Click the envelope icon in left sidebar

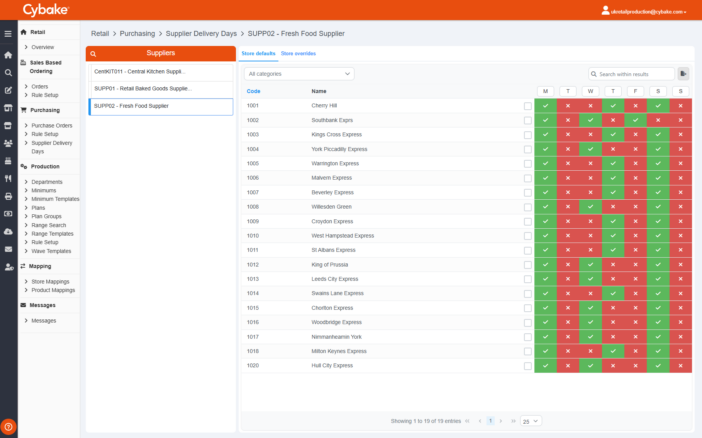coord(8,249)
